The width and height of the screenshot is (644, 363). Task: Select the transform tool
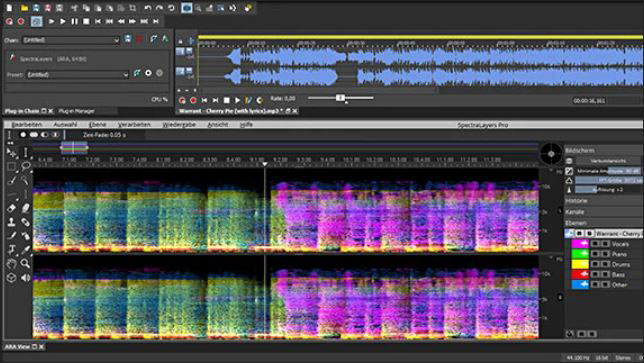12,250
